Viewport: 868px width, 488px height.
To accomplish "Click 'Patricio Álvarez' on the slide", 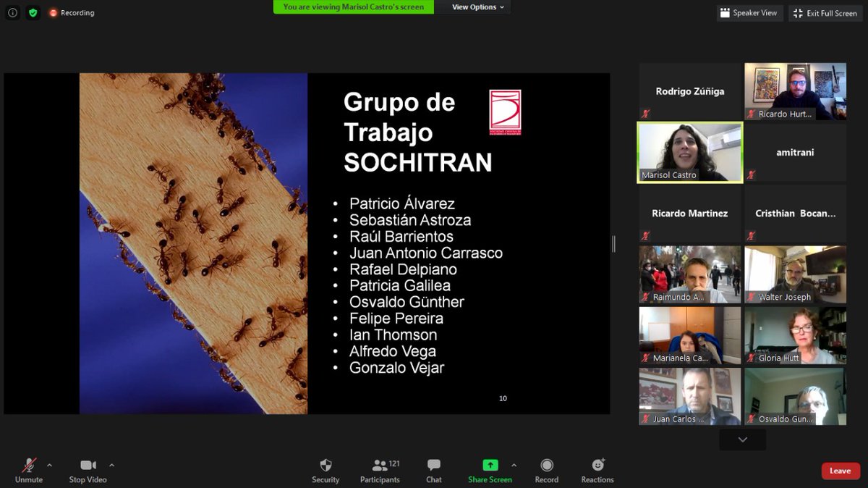I will (402, 204).
